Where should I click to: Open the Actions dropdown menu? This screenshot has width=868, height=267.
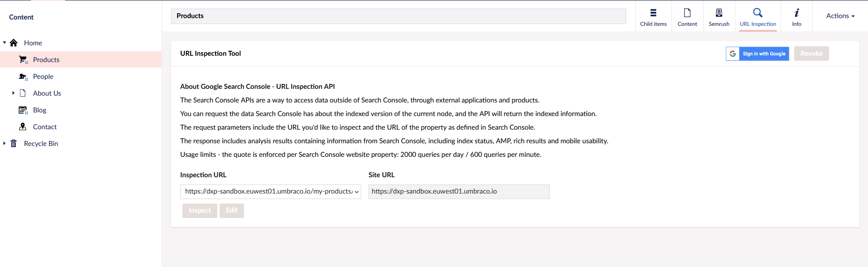pyautogui.click(x=840, y=16)
